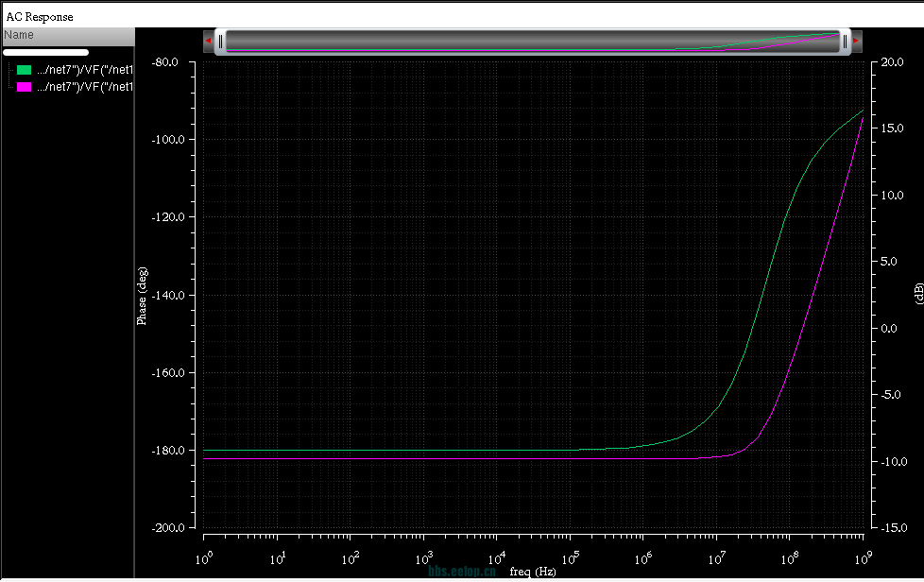Click the left red arrow of zoom strip

(208, 42)
